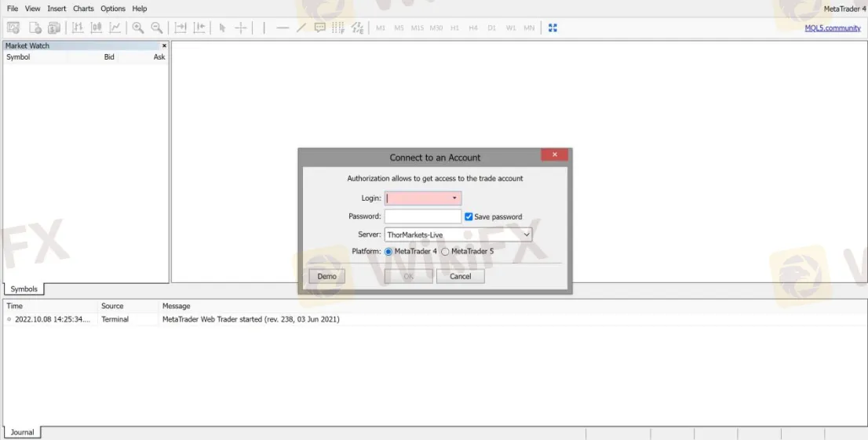
Task: Switch to M5 timeframe
Action: [x=399, y=27]
